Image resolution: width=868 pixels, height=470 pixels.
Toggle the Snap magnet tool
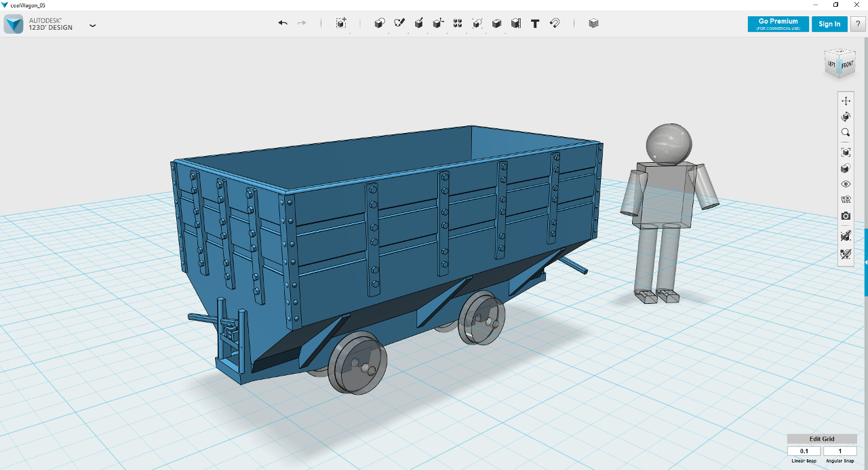point(555,23)
